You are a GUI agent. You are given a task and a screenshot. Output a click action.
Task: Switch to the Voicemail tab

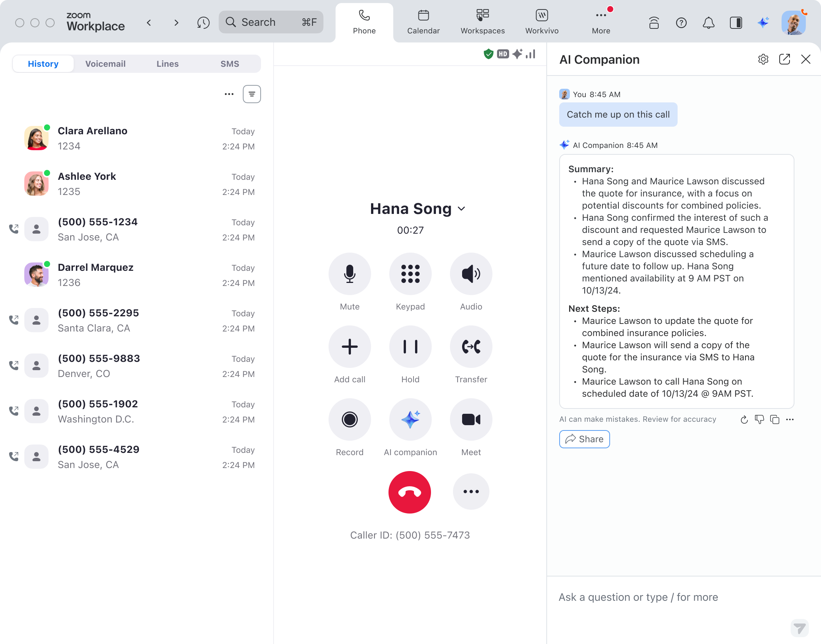tap(105, 64)
